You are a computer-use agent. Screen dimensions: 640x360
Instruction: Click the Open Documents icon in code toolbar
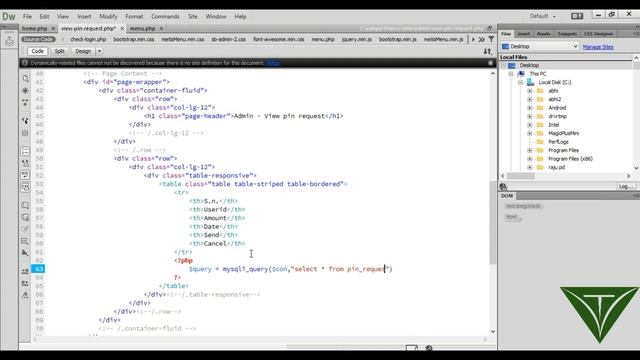[x=25, y=78]
